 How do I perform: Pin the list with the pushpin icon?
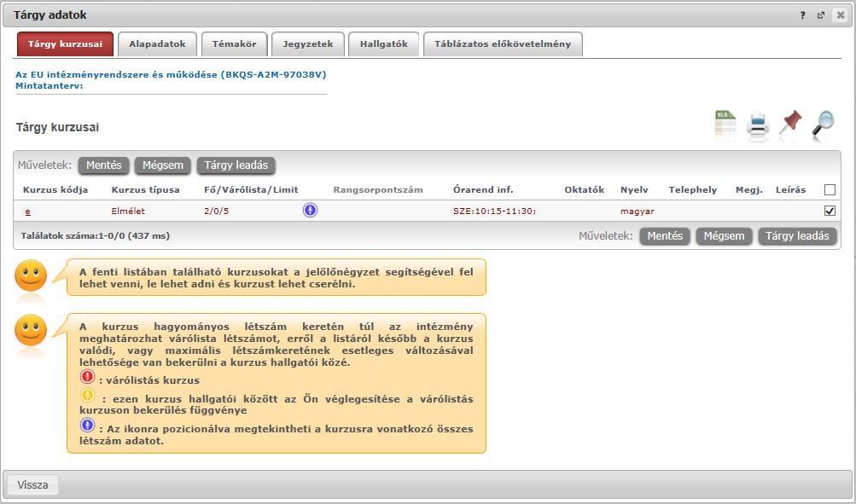point(790,123)
